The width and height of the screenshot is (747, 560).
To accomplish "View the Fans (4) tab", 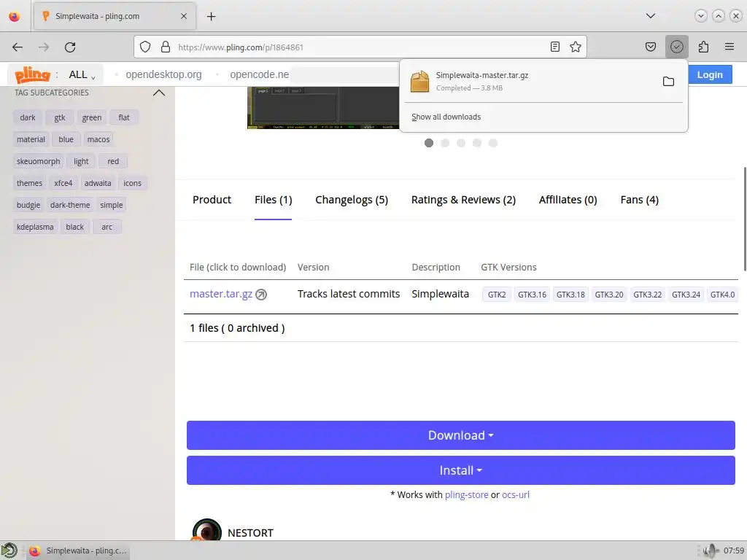I will tap(639, 200).
